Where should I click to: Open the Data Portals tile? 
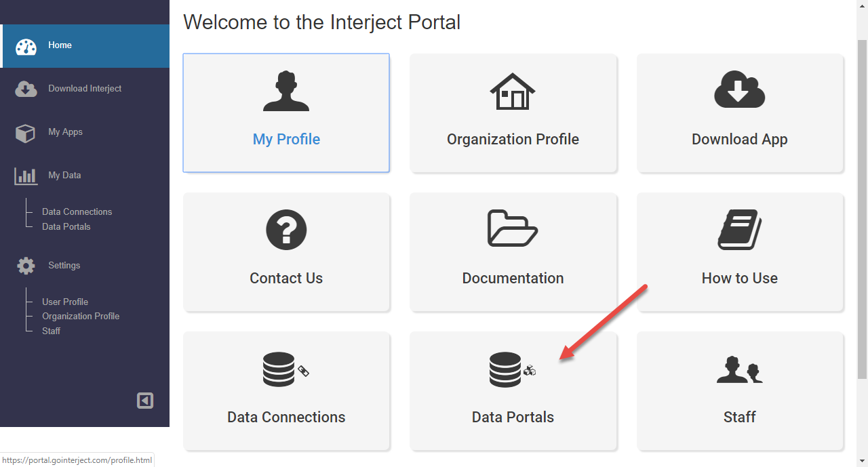[513, 391]
